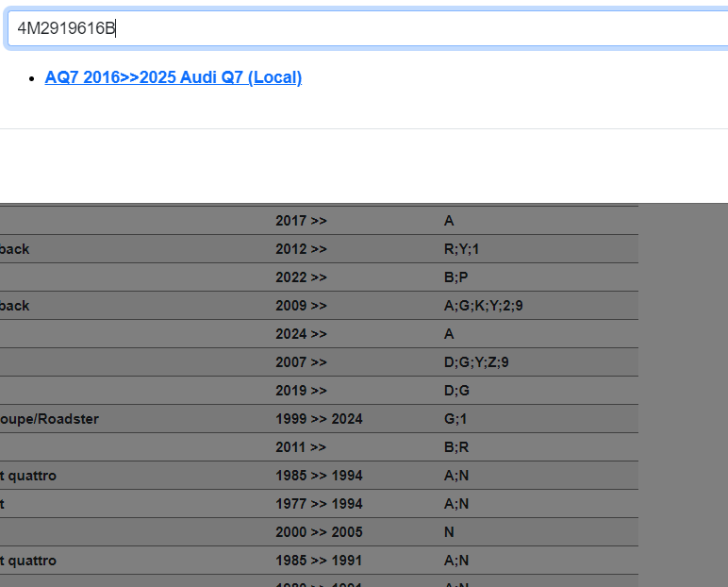Select the 2022 >> year cell
The width and height of the screenshot is (728, 587).
point(301,277)
